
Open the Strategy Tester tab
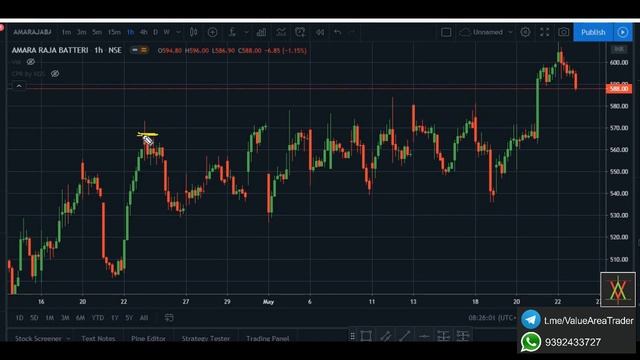pos(206,338)
